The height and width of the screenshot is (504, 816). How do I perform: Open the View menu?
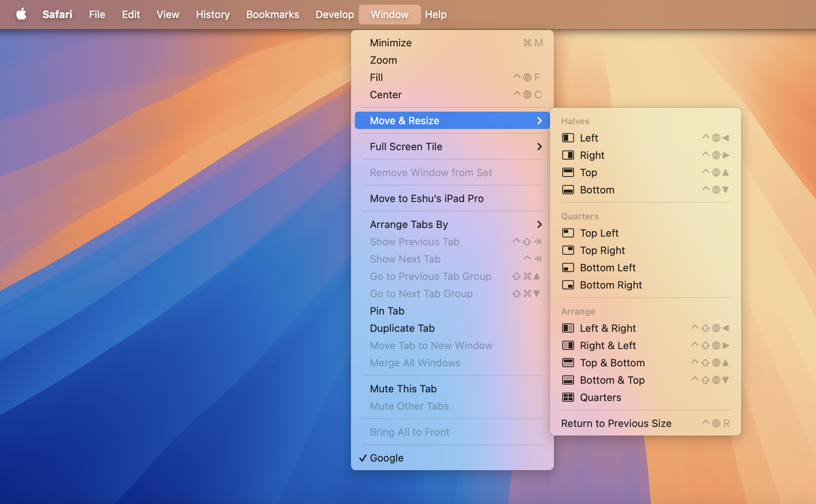pyautogui.click(x=168, y=15)
